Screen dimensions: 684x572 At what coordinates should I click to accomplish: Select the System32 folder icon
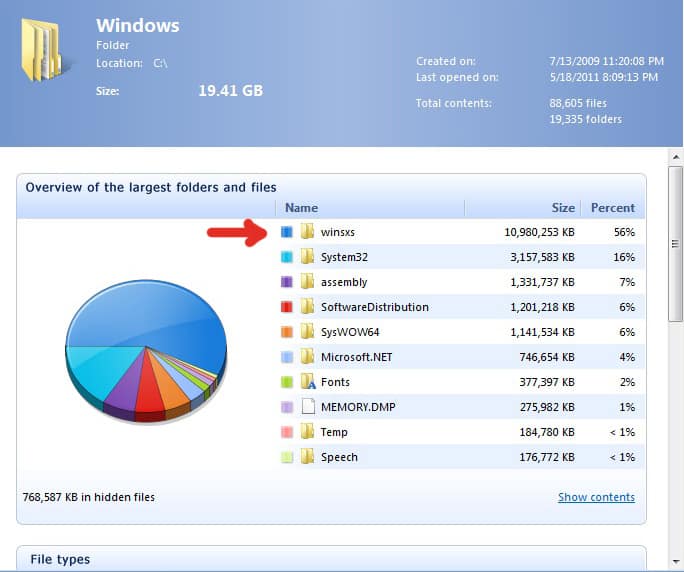(308, 257)
